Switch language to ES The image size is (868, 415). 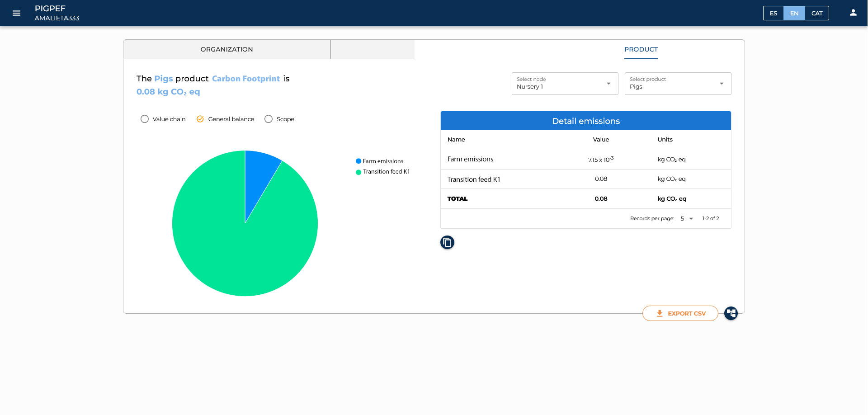[774, 13]
